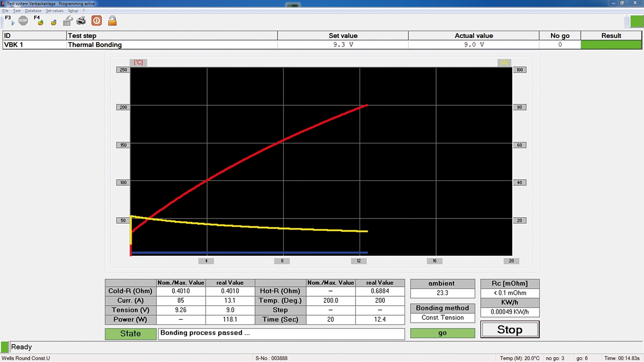Click the F4 folder with green arrow
The image size is (644, 362).
pos(39,21)
